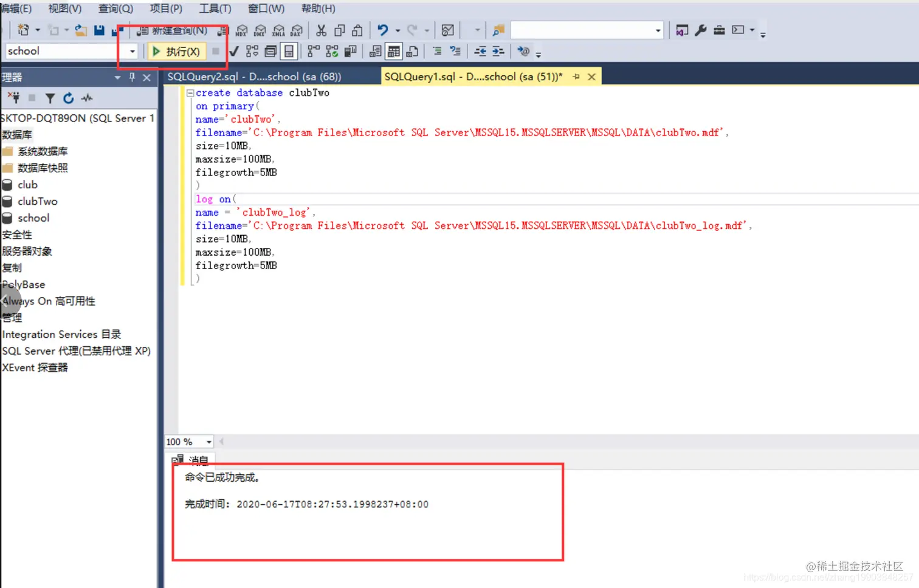This screenshot has height=588, width=919.
Task: Click the XMLA query icon
Action: (278, 30)
